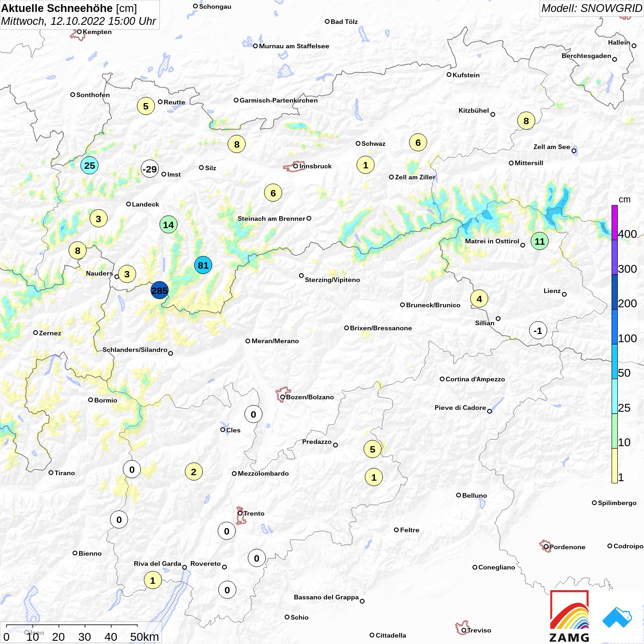Viewport: 644px width, 644px height.
Task: Click the 'Meran/Merano' town label
Action: point(275,341)
